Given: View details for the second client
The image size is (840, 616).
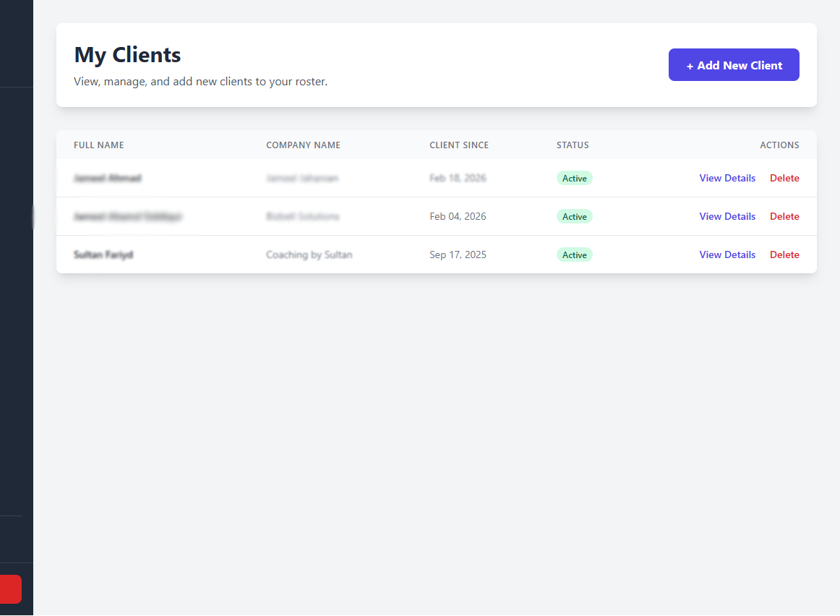Looking at the screenshot, I should (727, 216).
